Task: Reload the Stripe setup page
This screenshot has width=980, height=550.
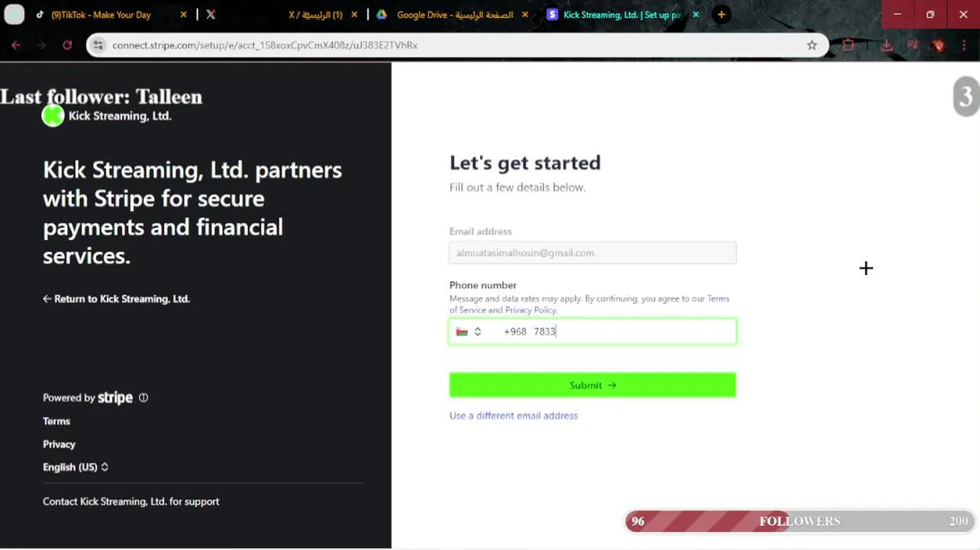Action: pyautogui.click(x=67, y=46)
